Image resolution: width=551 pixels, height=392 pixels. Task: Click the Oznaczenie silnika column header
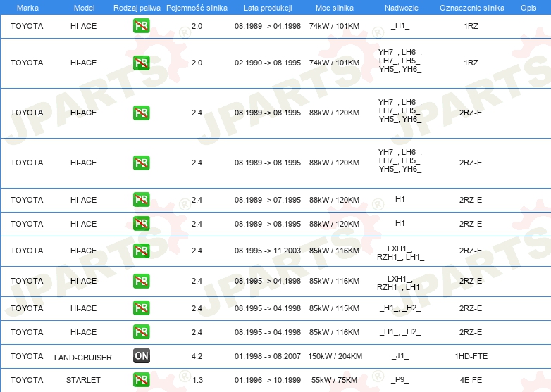(x=471, y=7)
